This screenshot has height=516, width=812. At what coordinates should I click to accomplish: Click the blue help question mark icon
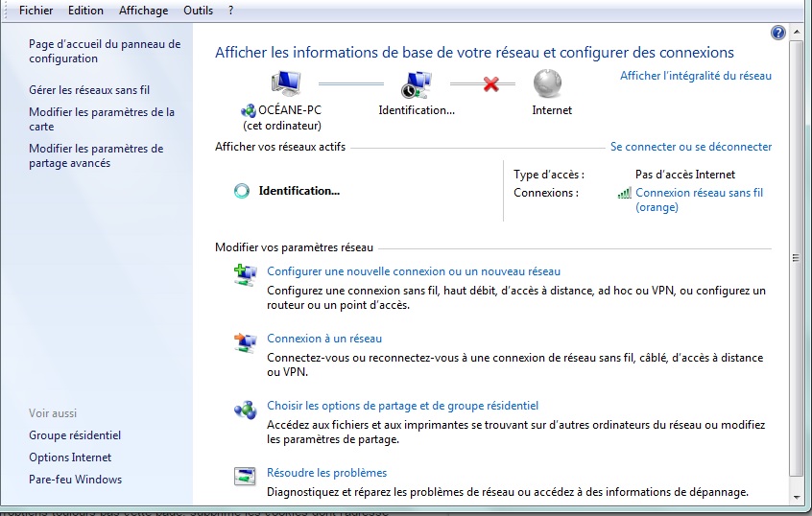coord(778,33)
